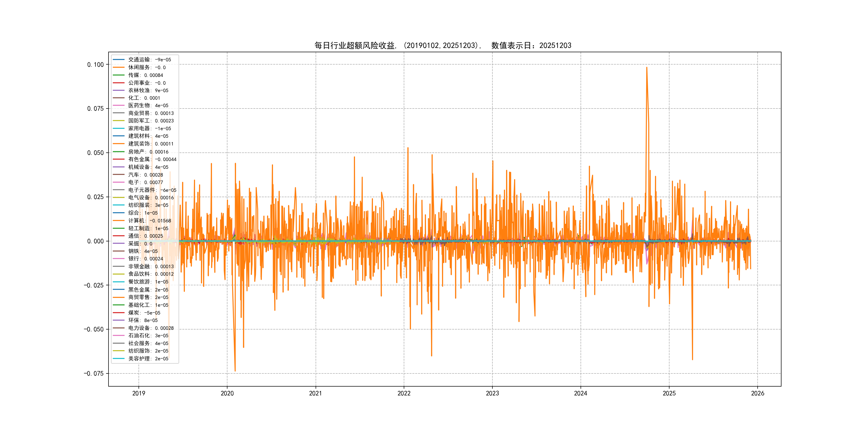Viewport: 868px width, 434px height.
Task: Click the 2022 x-axis tick label
Action: pos(404,393)
